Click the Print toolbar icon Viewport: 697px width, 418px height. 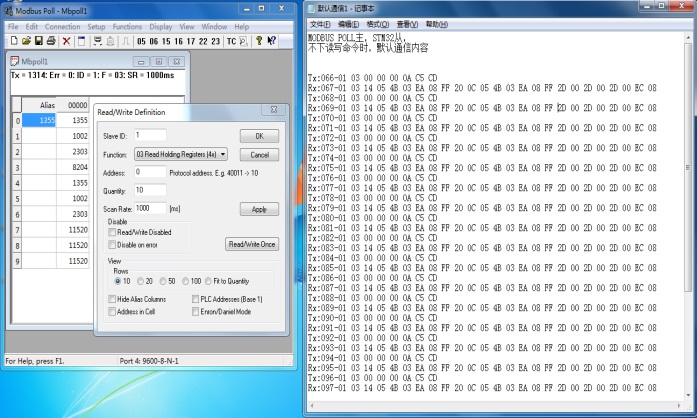pos(51,41)
